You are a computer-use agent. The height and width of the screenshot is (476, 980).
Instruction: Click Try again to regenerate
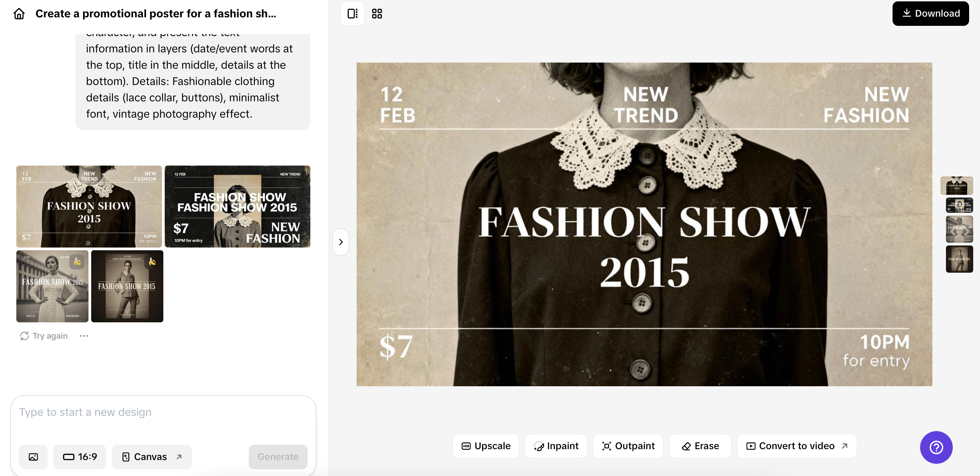[44, 336]
